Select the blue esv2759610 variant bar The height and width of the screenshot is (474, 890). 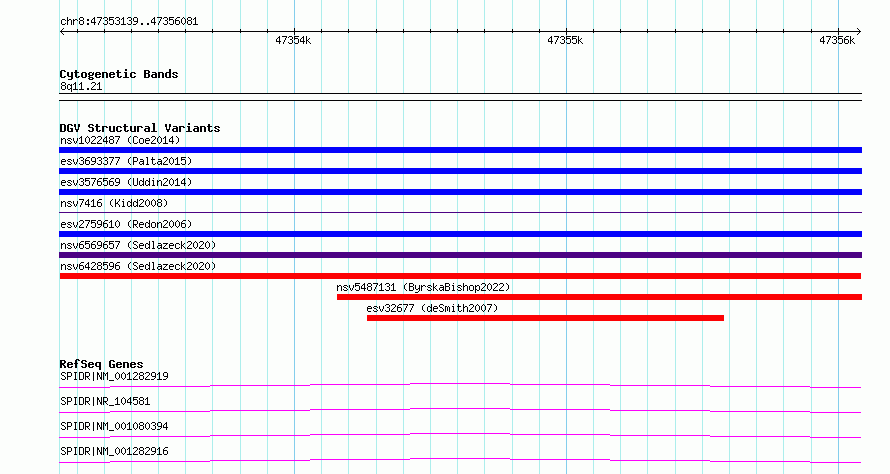pyautogui.click(x=460, y=234)
